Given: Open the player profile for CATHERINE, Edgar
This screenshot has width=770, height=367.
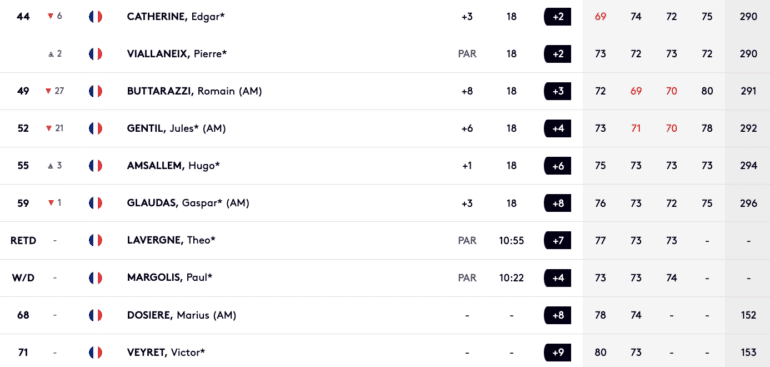Looking at the screenshot, I should (x=176, y=17).
